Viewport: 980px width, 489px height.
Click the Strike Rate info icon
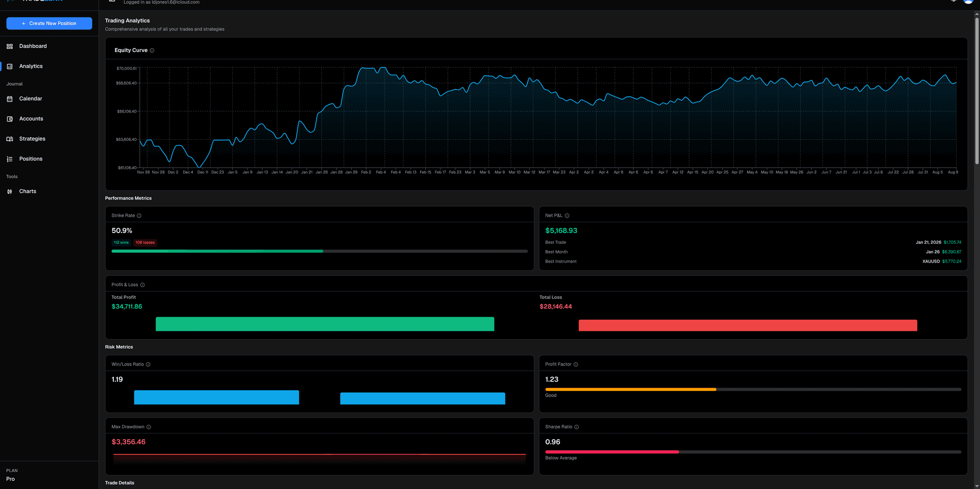click(x=139, y=216)
